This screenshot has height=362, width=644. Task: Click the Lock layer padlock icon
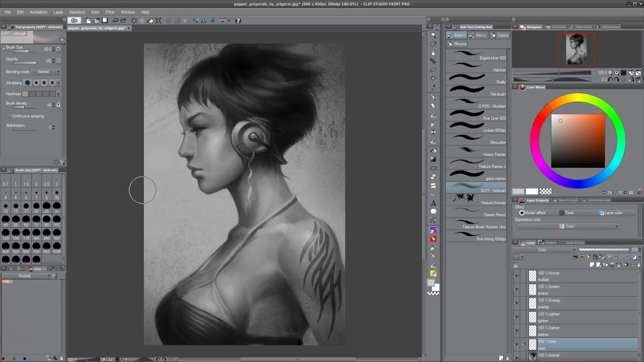click(x=595, y=256)
